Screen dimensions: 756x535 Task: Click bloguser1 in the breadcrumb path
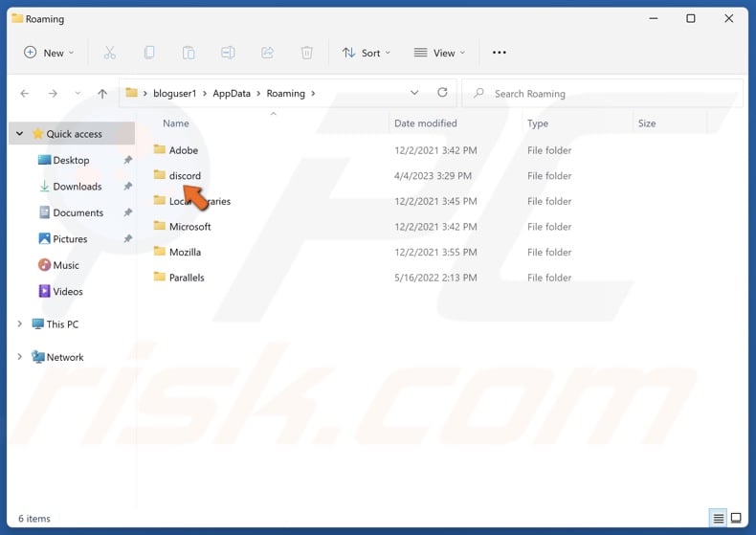tap(174, 94)
